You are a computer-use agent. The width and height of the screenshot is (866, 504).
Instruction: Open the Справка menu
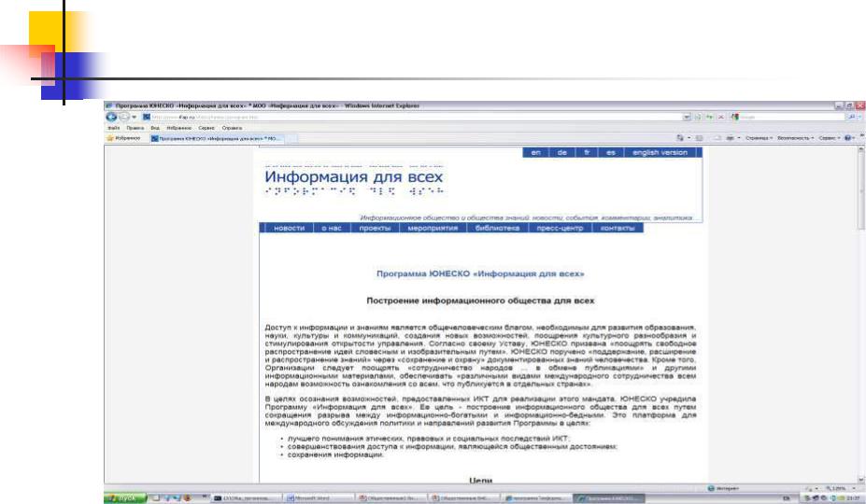(x=232, y=128)
